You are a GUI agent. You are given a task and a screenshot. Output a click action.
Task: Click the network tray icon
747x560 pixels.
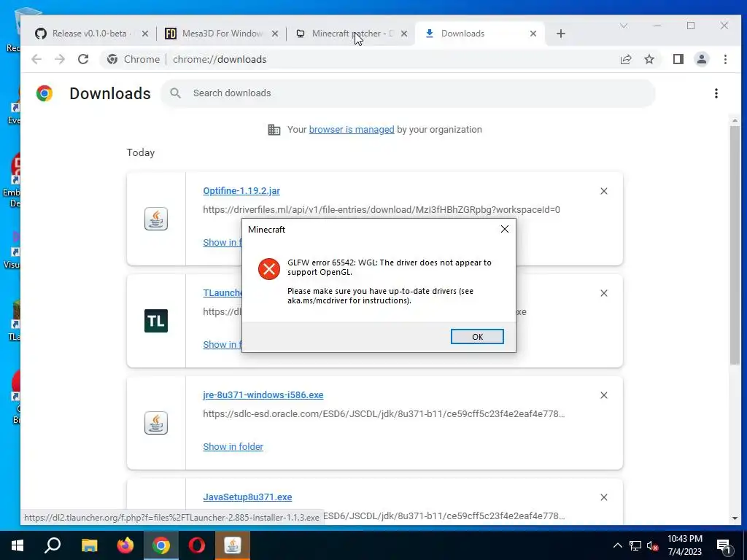tap(635, 545)
